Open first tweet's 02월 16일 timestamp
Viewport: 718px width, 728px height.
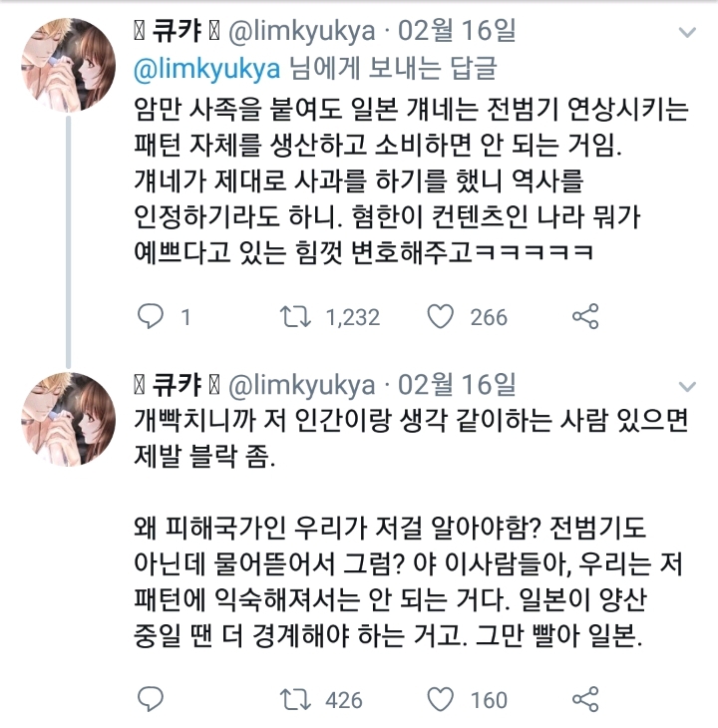coord(457,31)
